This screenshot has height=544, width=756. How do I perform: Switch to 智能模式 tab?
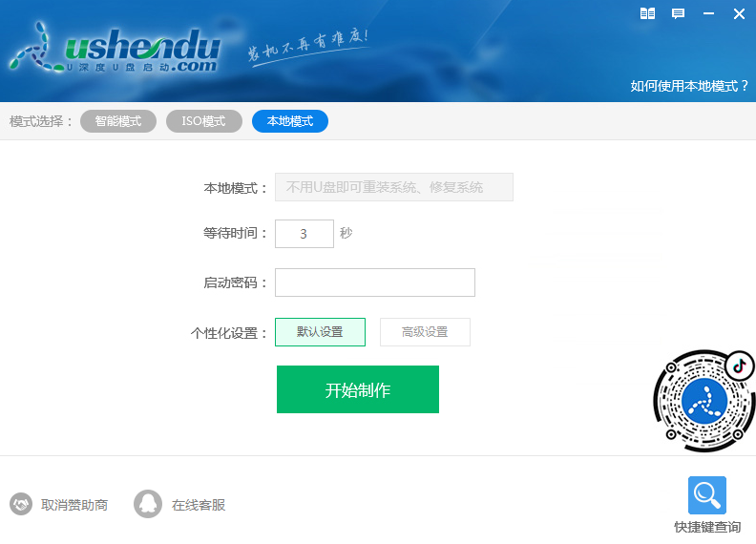click(x=118, y=121)
